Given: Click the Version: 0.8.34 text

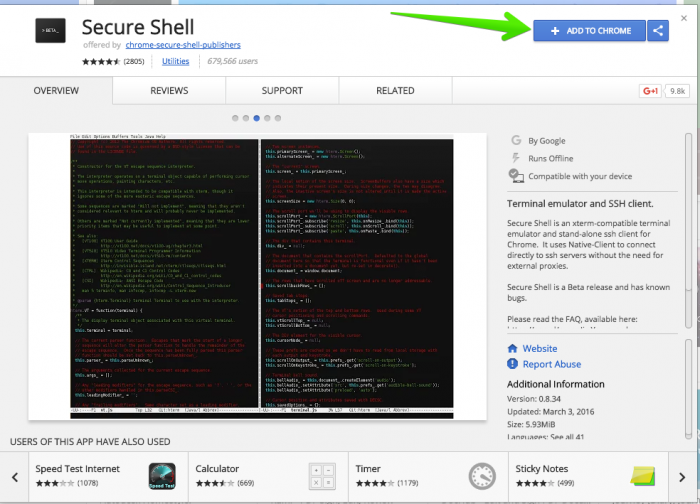Looking at the screenshot, I should click(533, 399).
